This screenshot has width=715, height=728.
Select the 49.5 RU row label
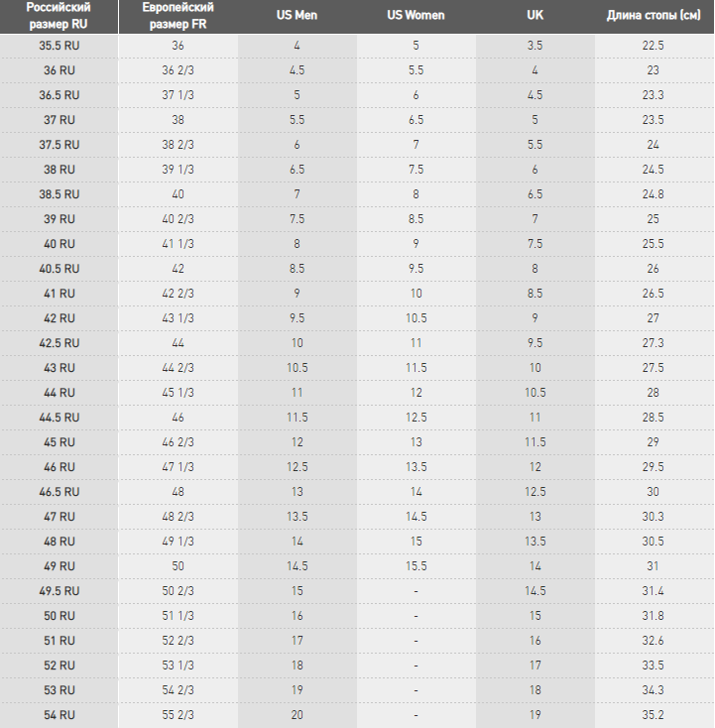[59, 591]
